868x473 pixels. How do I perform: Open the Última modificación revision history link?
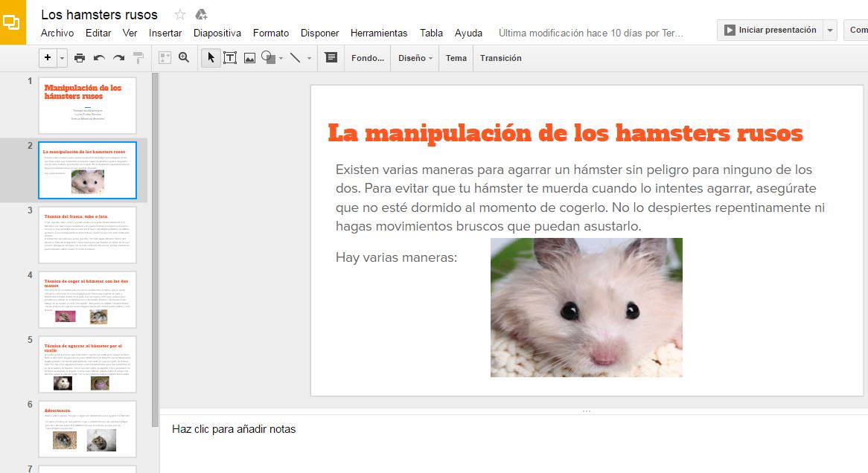click(x=590, y=33)
